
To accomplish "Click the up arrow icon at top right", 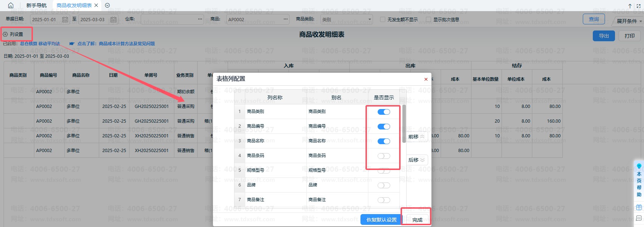I will pos(630,6).
